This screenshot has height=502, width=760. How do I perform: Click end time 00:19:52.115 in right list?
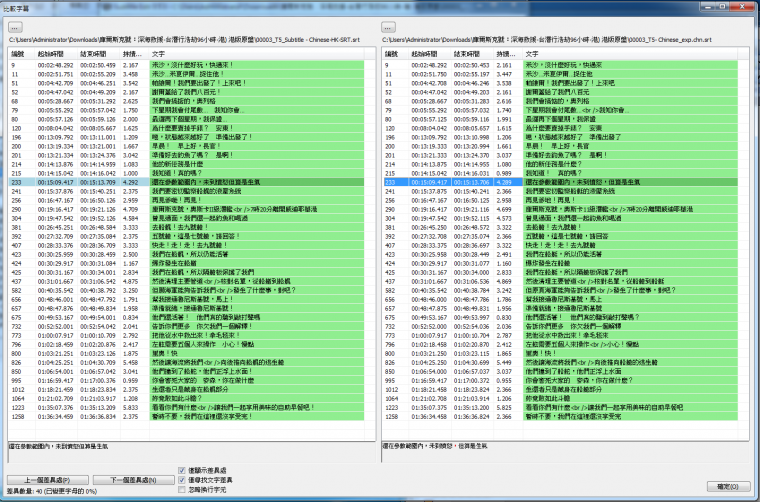pos(471,219)
